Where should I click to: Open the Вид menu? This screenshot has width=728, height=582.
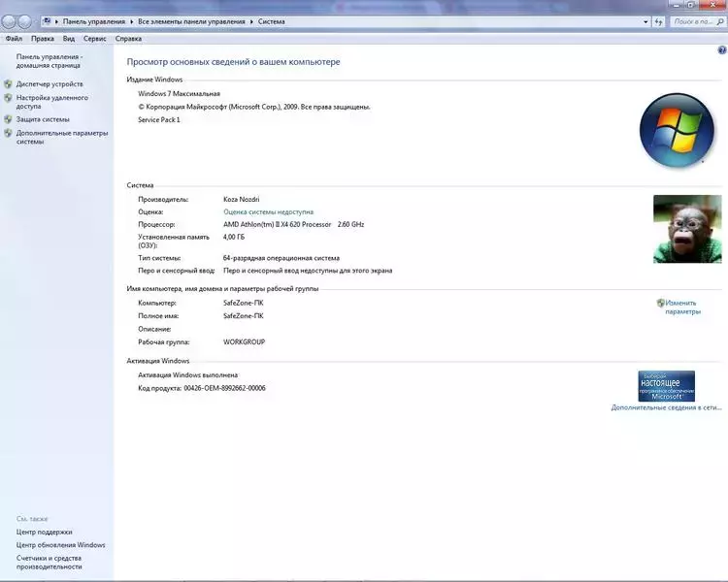(69, 39)
